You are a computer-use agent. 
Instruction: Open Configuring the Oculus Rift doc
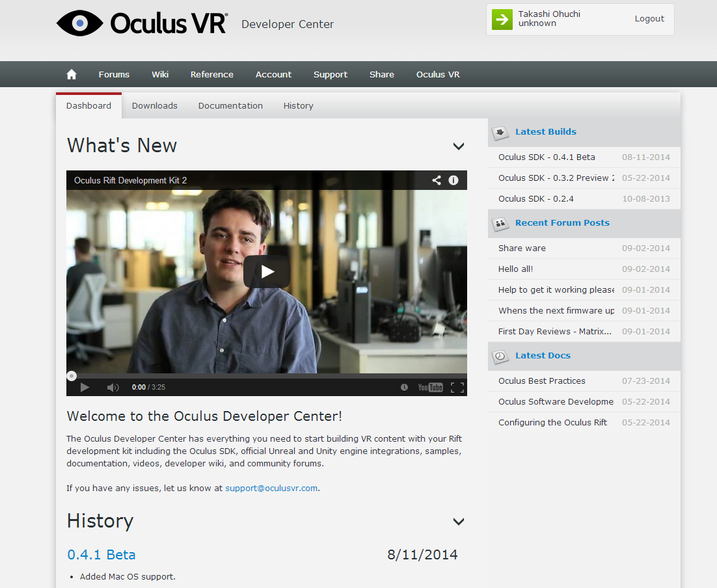click(552, 423)
